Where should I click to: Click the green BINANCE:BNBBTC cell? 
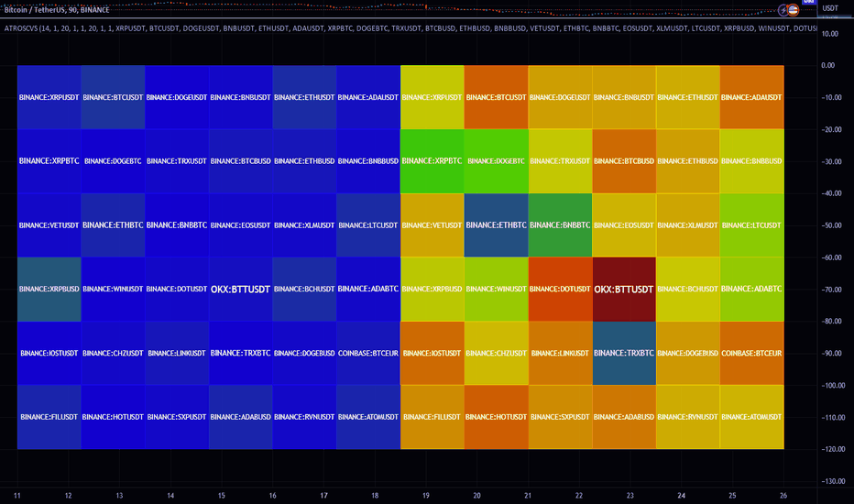(x=560, y=225)
